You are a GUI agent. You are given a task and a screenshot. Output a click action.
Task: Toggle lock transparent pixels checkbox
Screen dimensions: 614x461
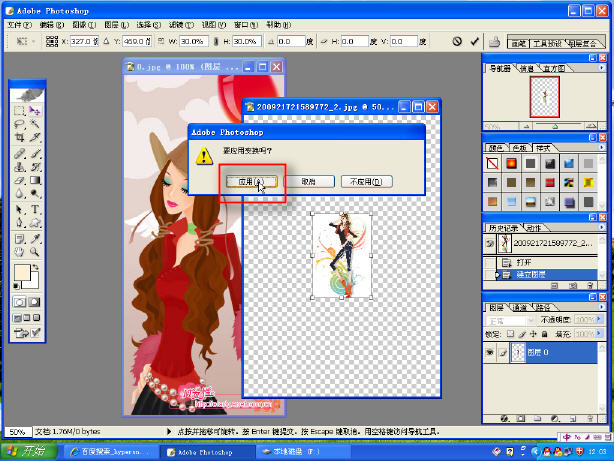510,334
